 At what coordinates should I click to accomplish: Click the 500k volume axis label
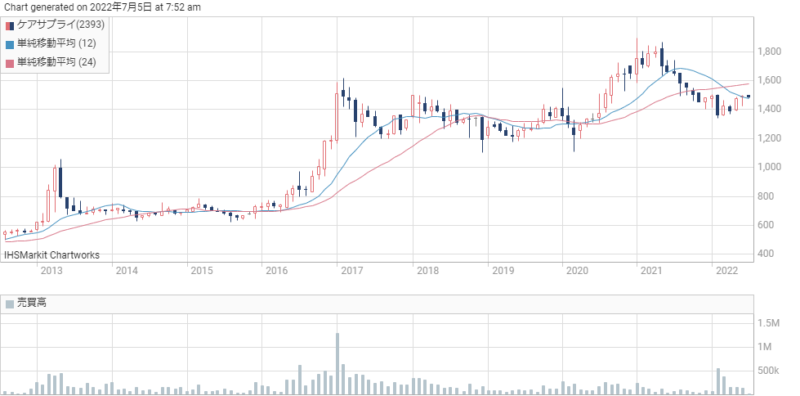pos(769,370)
